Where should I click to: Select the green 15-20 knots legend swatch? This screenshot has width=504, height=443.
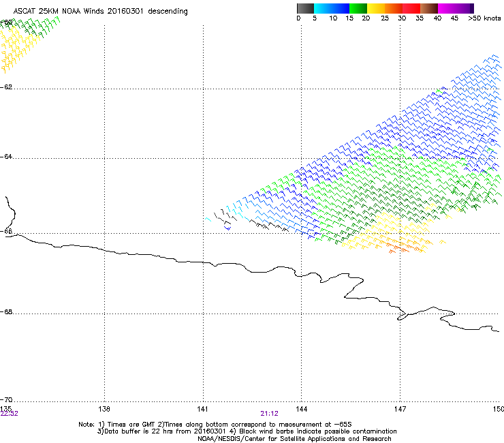pos(358,8)
